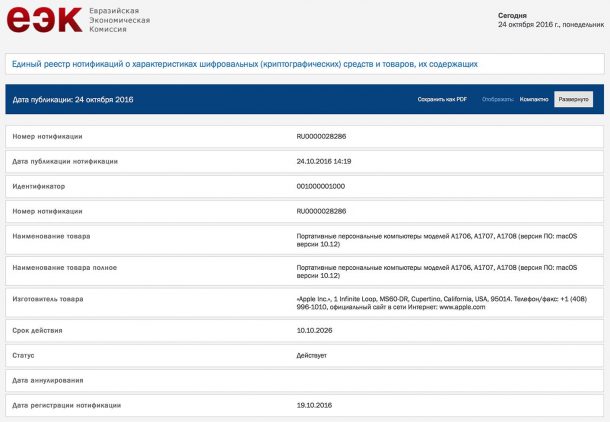The height and width of the screenshot is (422, 610).
Task: Select the Наименование товара полное label
Action: tap(60, 268)
